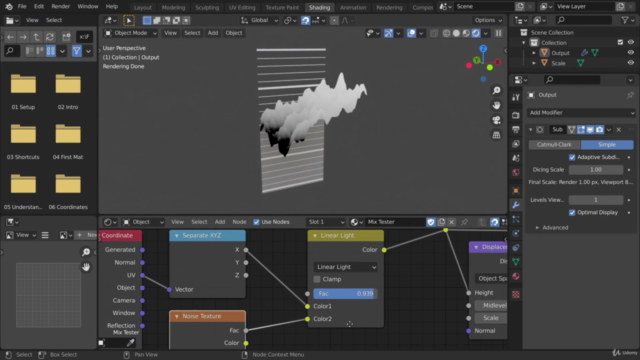Switch to the Layout workspace tab
This screenshot has width=640, height=360.
click(x=142, y=7)
